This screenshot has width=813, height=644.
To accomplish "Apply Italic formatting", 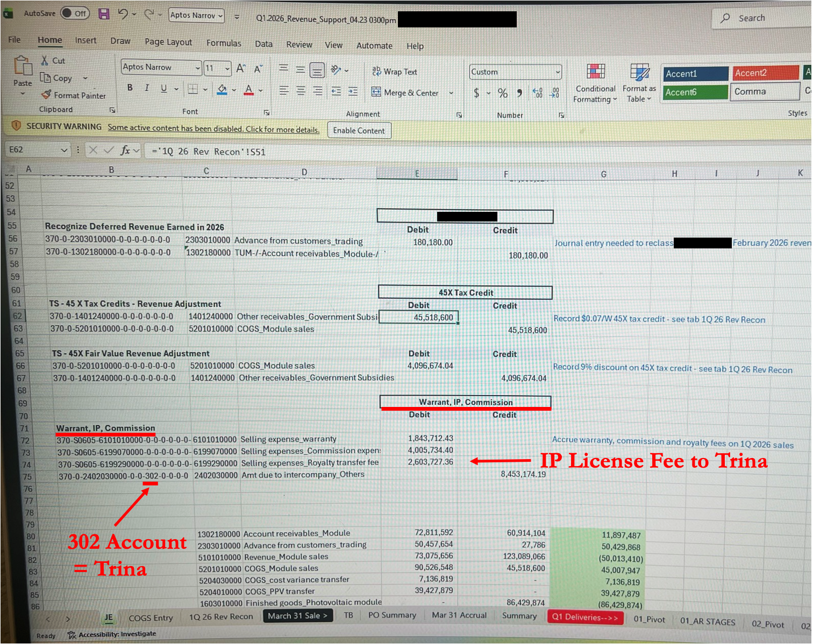I will pyautogui.click(x=146, y=88).
